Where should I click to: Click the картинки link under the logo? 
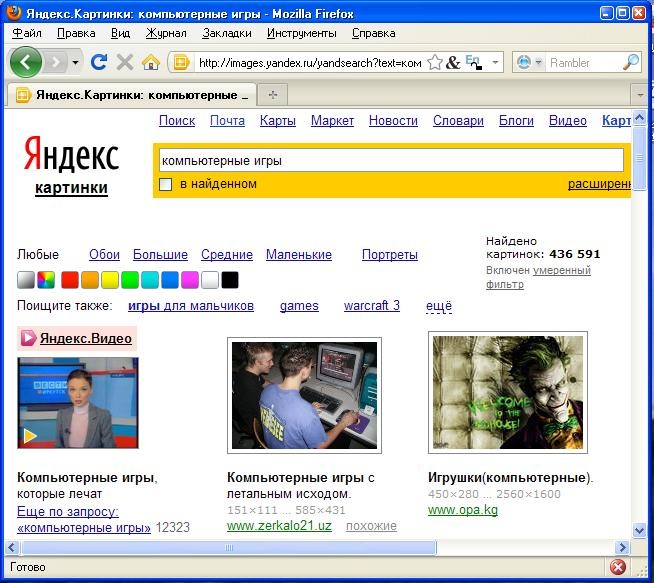point(71,188)
